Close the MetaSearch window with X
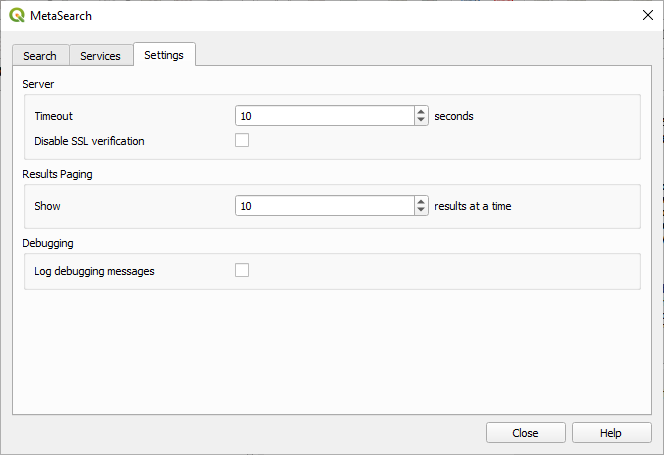Viewport: 664px width, 455px height. click(x=642, y=15)
